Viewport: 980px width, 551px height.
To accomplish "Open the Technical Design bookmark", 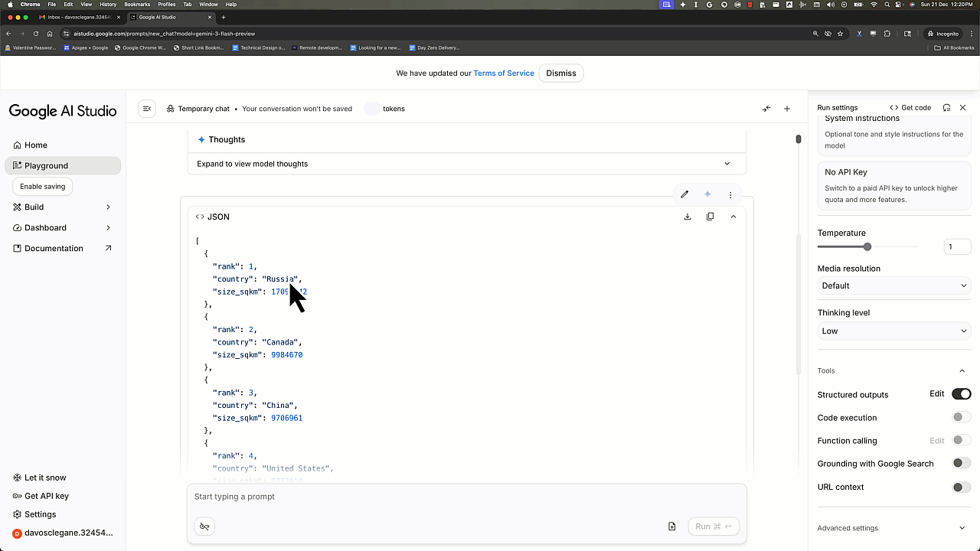I will [258, 47].
